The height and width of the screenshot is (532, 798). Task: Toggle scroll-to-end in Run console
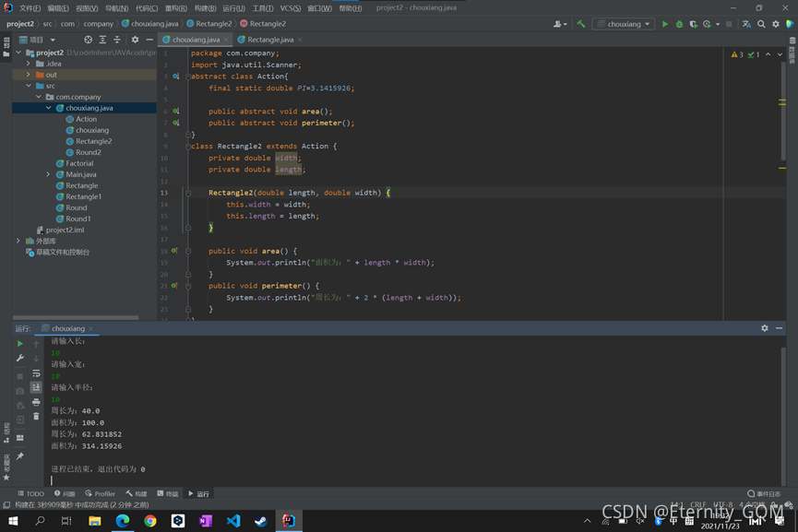(36, 387)
